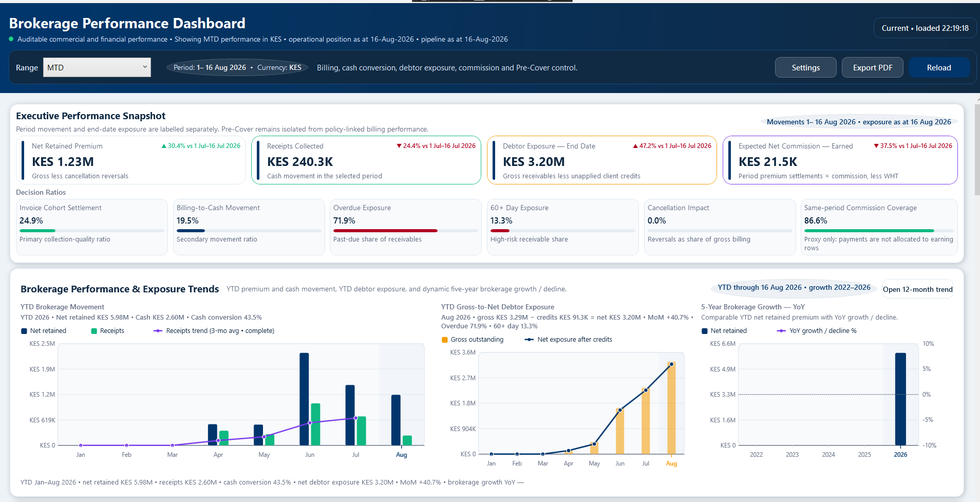Select the Overdue Exposure ratio tile
This screenshot has height=502, width=980.
coord(406,227)
